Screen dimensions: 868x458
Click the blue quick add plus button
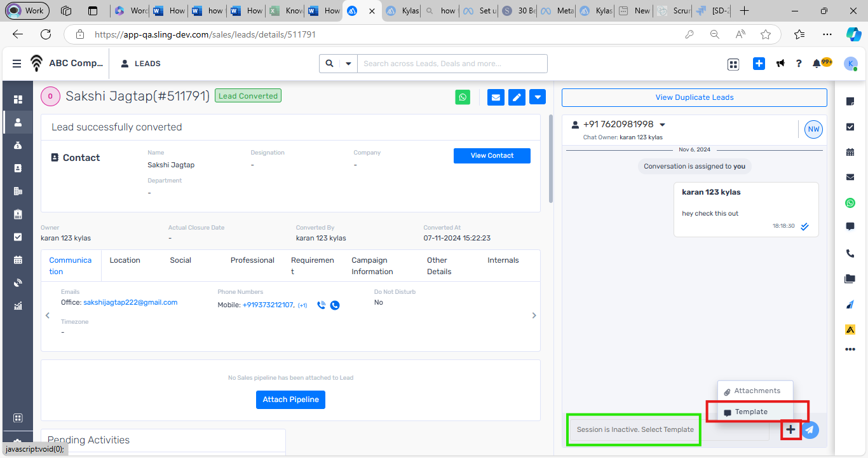click(x=759, y=64)
